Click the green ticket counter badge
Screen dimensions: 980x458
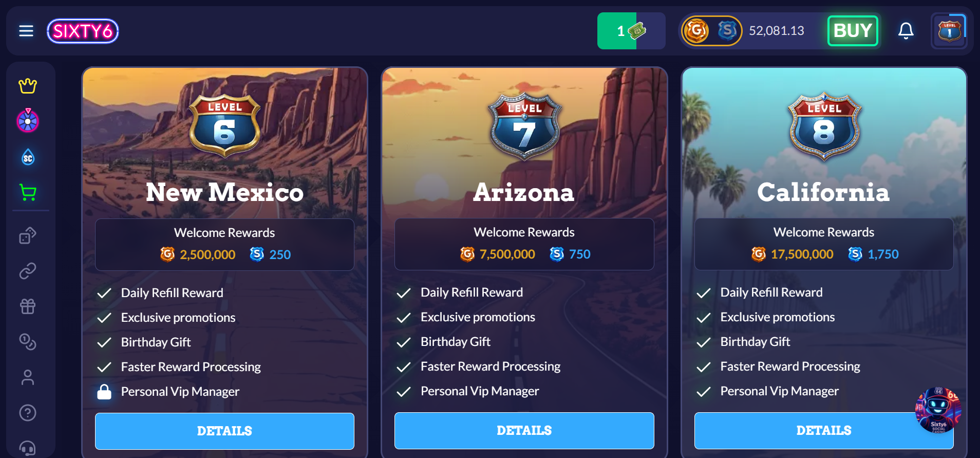(631, 31)
